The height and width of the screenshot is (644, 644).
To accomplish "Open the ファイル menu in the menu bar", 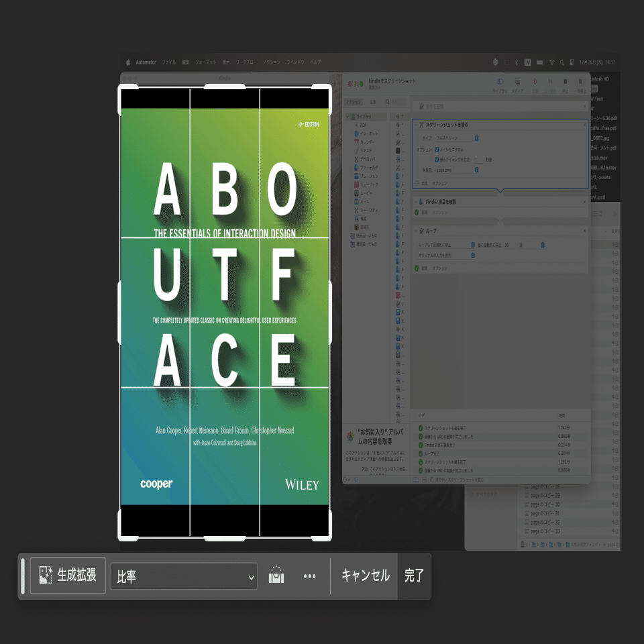I will pos(169,62).
